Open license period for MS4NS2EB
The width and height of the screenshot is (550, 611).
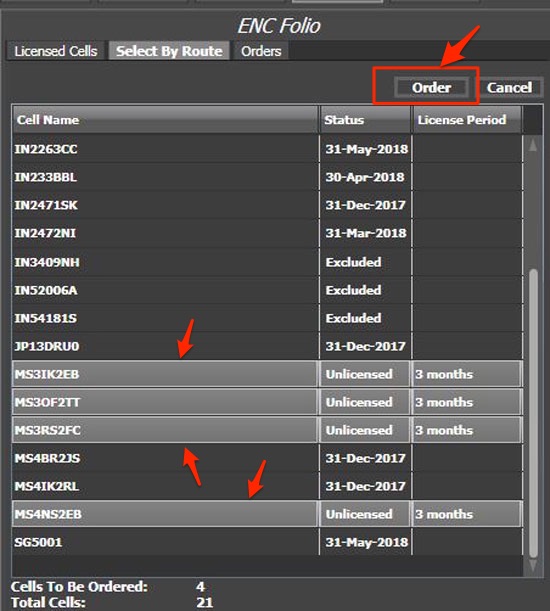[x=467, y=514]
